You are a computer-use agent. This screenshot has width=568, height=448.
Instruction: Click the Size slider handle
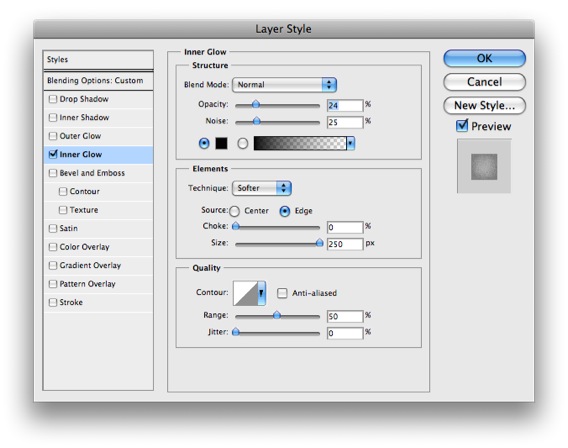coord(319,243)
